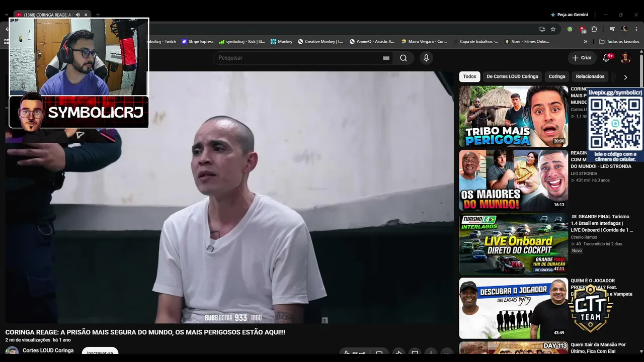Screen dimensions: 644x362
Task: Open the media controls icon in Chrome toolbar
Action: pos(612,29)
